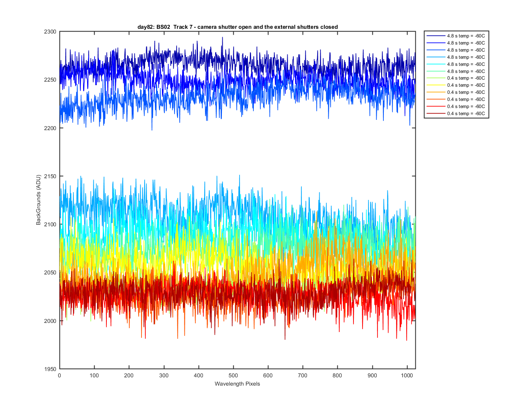
Task: Click the legend text beside the amber-orange line
Action: (466, 92)
